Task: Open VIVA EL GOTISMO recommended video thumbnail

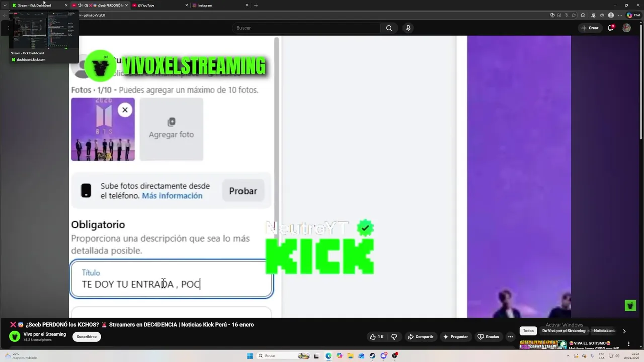Action: 543,345
